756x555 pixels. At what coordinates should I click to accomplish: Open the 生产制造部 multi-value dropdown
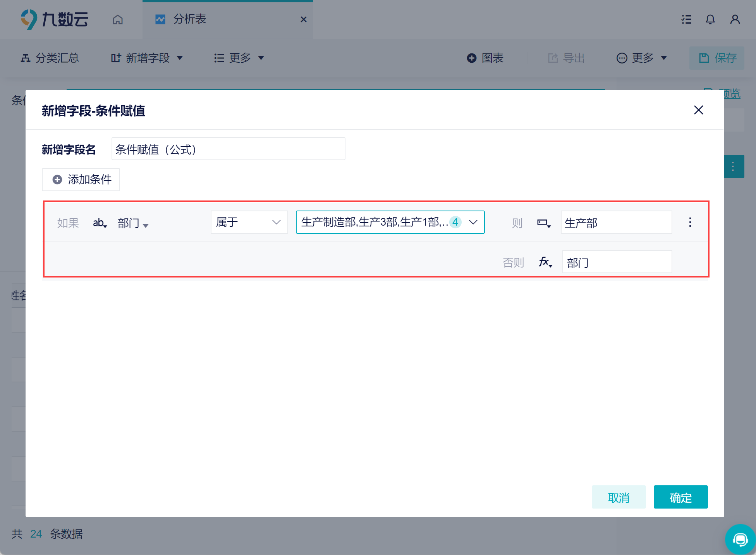pyautogui.click(x=390, y=222)
